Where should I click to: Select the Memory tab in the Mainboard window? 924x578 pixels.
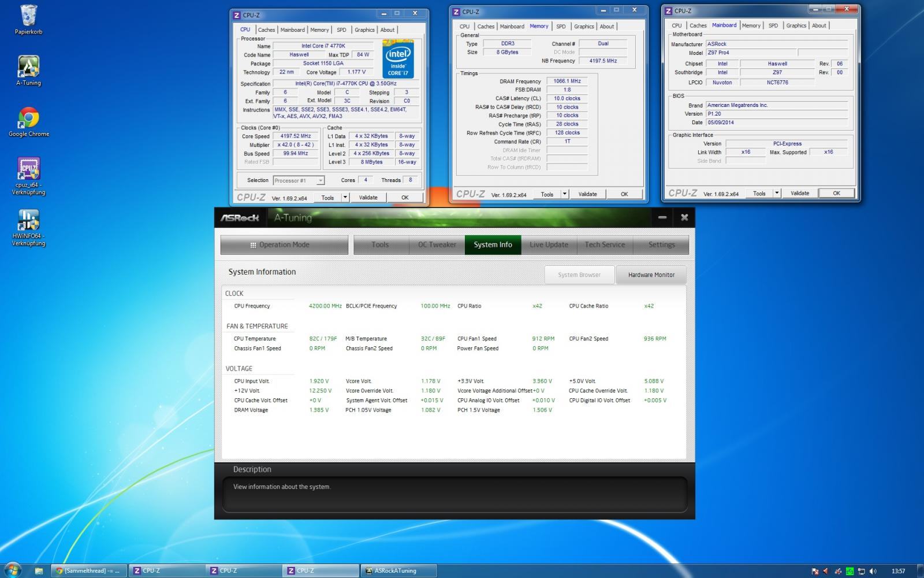[x=751, y=25]
